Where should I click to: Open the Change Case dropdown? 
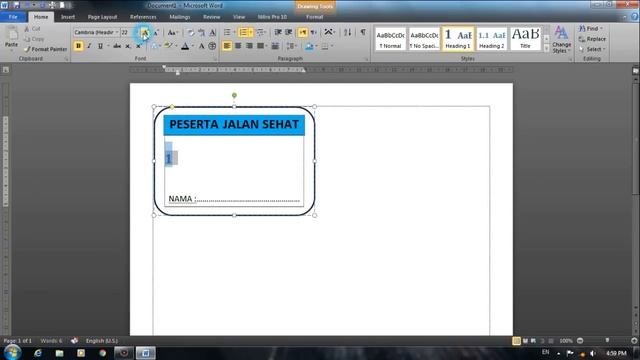click(x=172, y=33)
